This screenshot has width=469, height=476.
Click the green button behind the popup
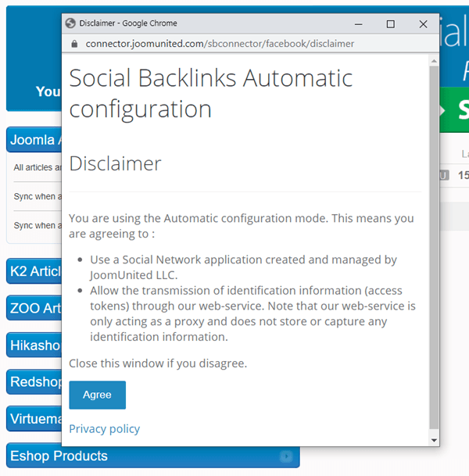pos(454,111)
